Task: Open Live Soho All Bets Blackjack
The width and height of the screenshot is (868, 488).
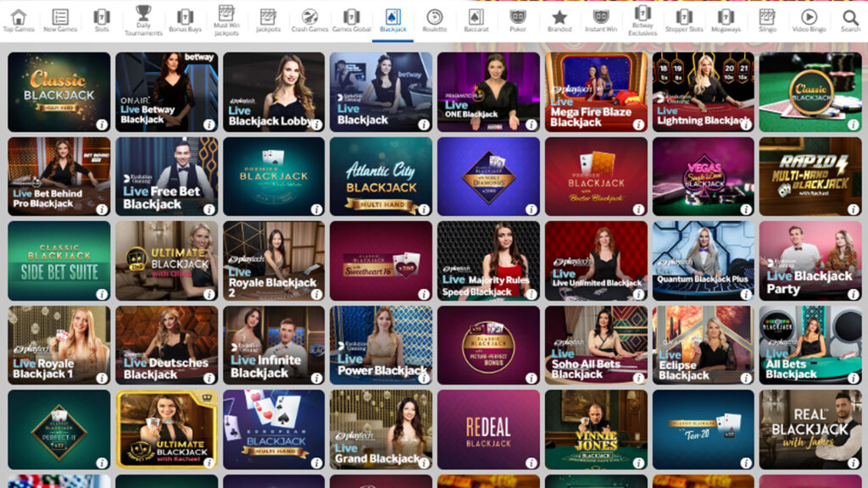Action: (596, 346)
